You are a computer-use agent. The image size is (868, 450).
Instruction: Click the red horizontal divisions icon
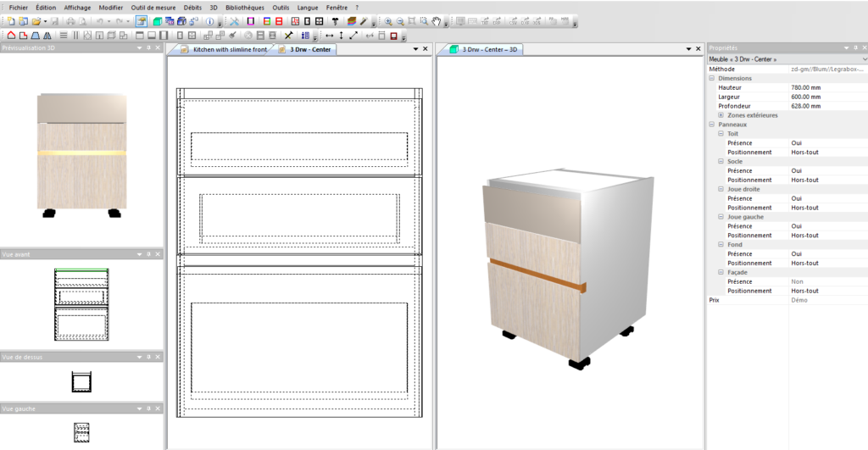click(279, 21)
